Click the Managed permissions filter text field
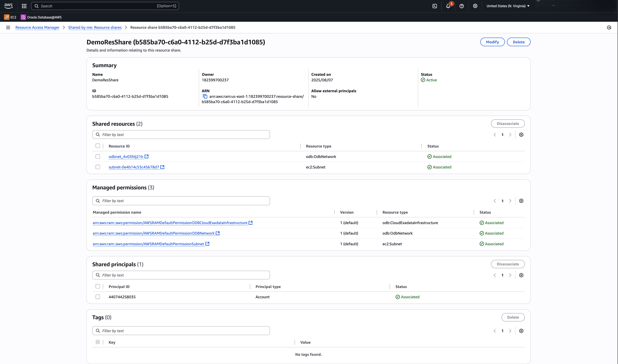 181,201
